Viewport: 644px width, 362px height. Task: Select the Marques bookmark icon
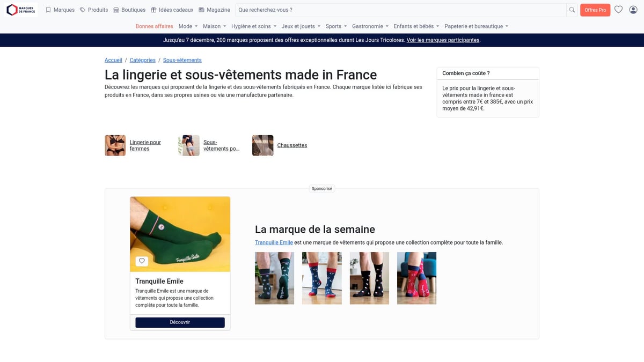(x=48, y=10)
